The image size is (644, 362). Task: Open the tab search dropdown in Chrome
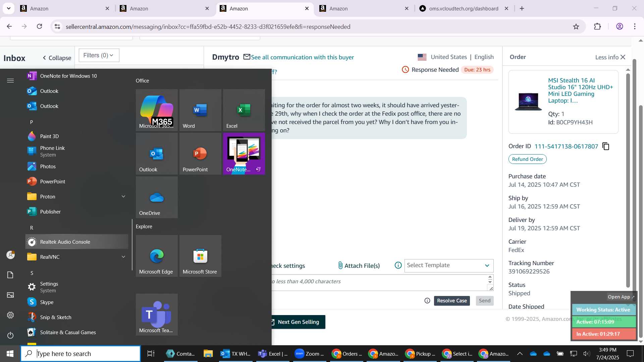[9, 8]
